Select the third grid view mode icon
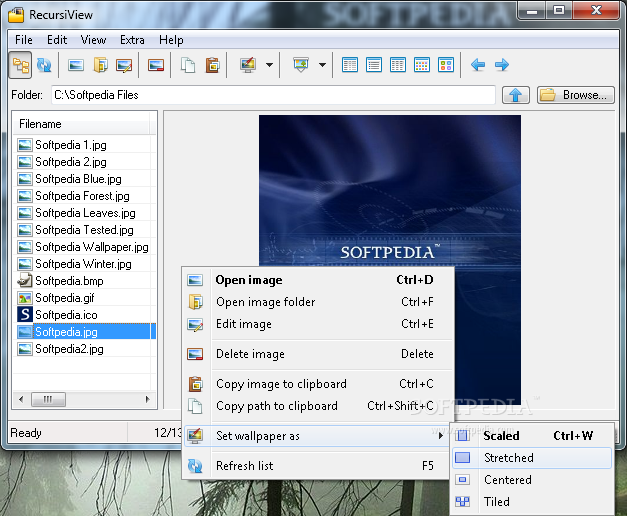This screenshot has width=627, height=516. [x=398, y=65]
